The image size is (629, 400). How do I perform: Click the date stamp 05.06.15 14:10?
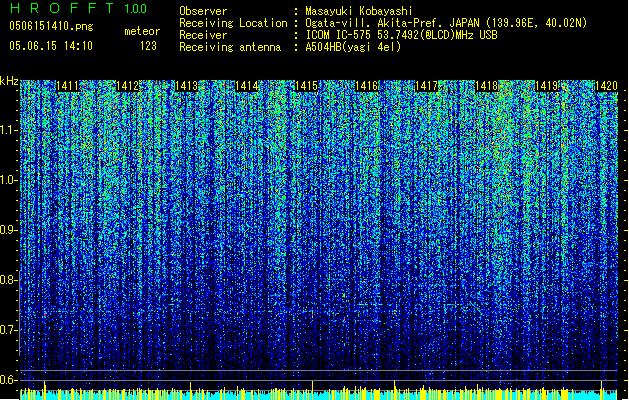[51, 46]
